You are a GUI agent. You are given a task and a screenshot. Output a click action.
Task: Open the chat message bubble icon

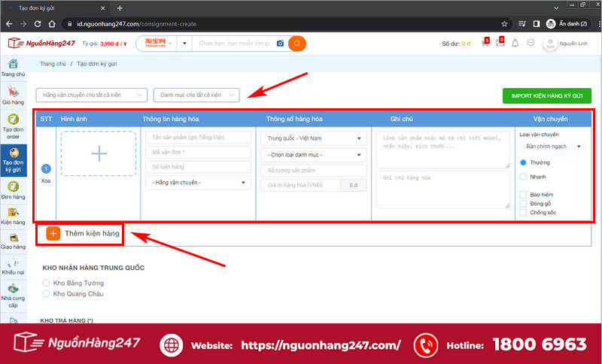pyautogui.click(x=531, y=43)
